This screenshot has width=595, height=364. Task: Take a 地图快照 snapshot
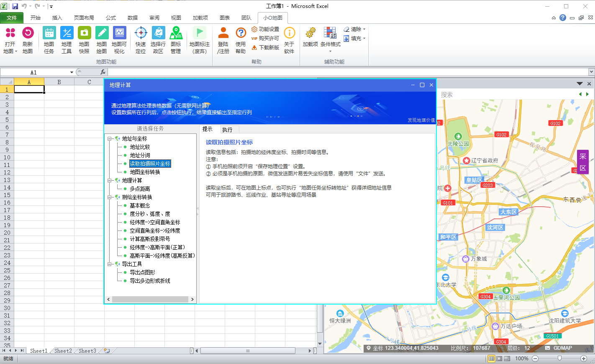click(84, 40)
